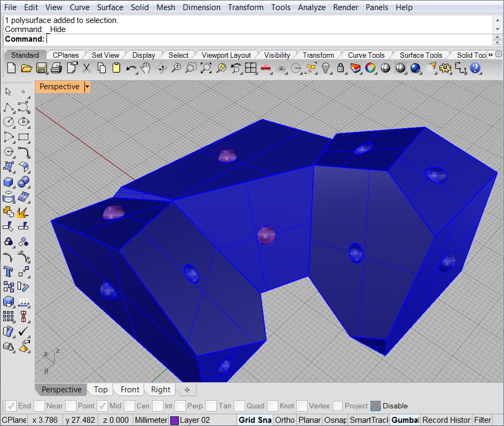This screenshot has height=426, width=504.
Task: Open the Help question mark icon
Action: pyautogui.click(x=475, y=68)
